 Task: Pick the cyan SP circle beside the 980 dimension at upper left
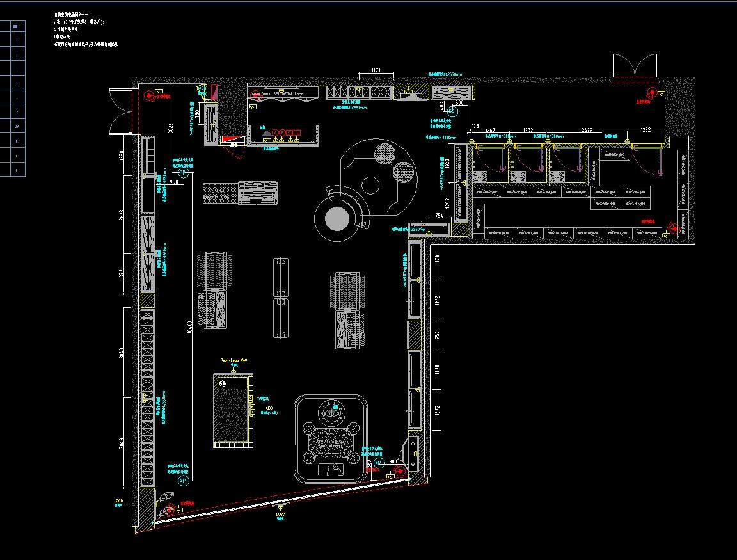(182, 172)
